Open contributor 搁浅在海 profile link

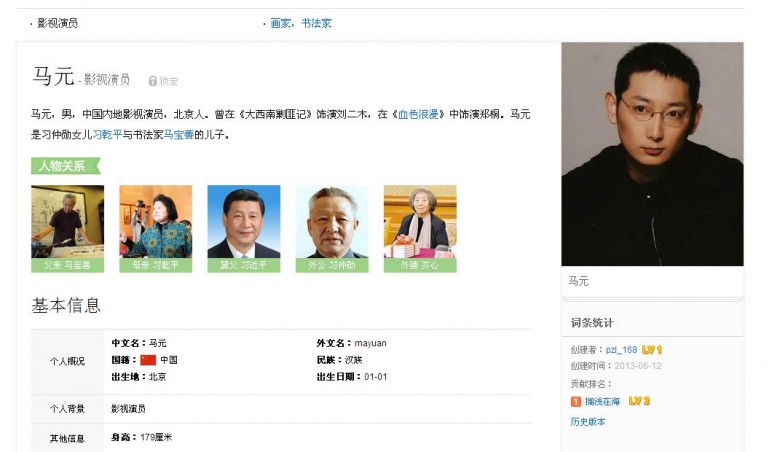click(602, 402)
